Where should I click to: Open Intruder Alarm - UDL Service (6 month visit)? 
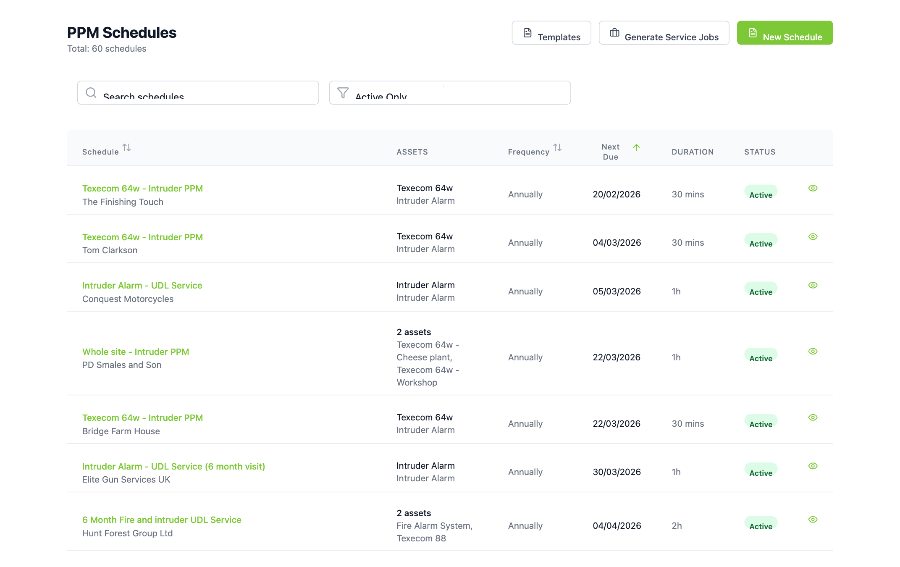point(174,467)
